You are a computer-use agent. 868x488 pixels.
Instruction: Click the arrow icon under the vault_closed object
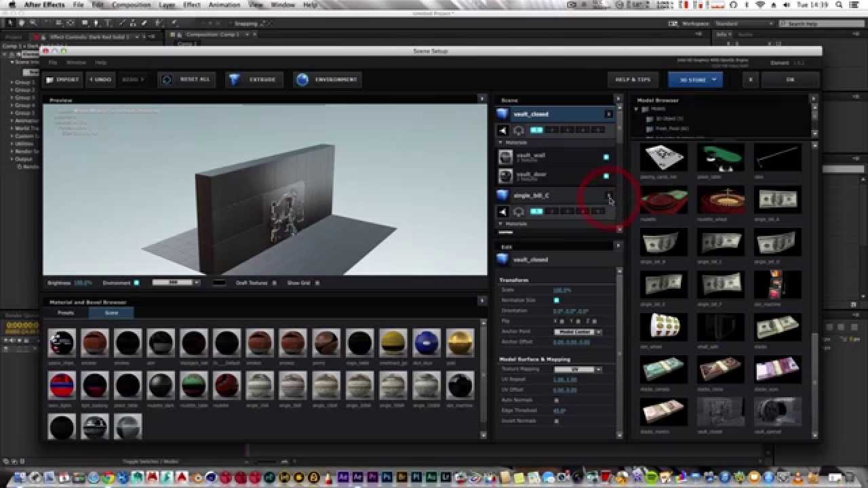(503, 129)
